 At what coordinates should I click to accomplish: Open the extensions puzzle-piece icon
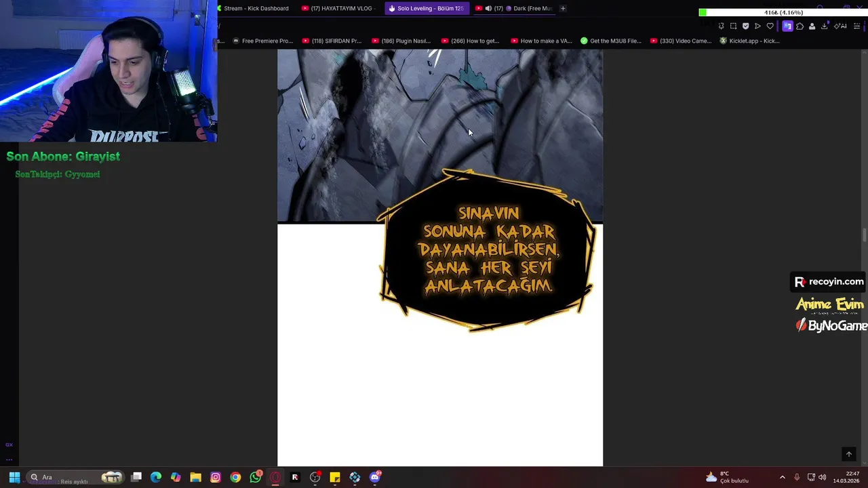[x=800, y=26]
